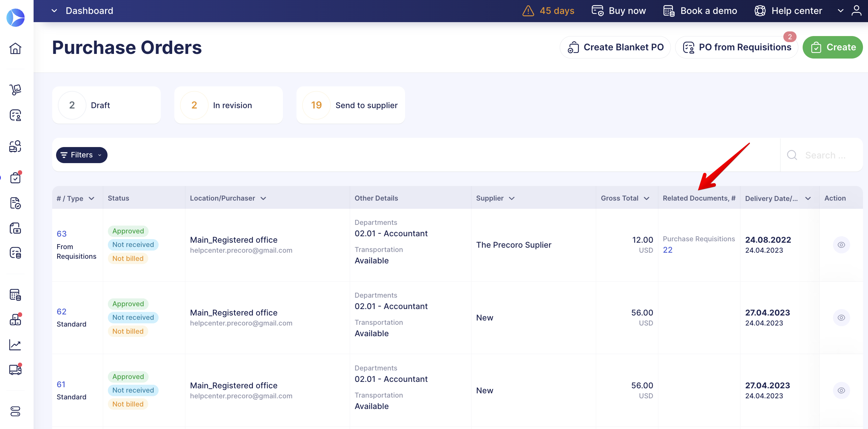This screenshot has width=868, height=429.
Task: Open the Help center menu
Action: (x=788, y=11)
